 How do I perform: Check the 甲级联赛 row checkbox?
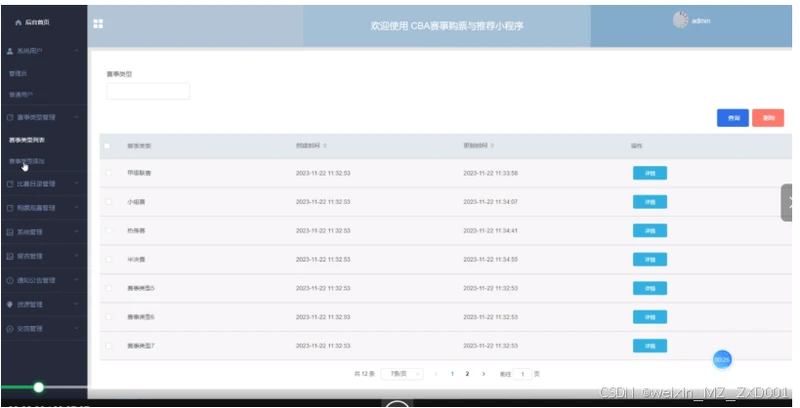click(x=108, y=173)
